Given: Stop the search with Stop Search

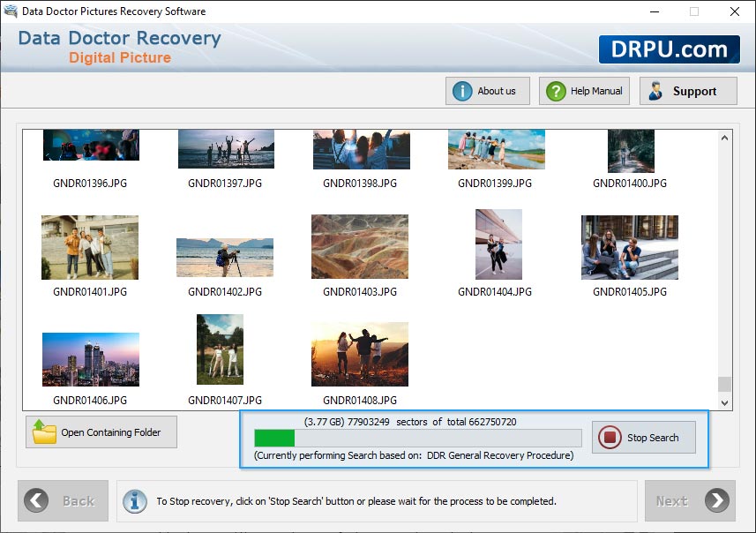Looking at the screenshot, I should (x=644, y=438).
